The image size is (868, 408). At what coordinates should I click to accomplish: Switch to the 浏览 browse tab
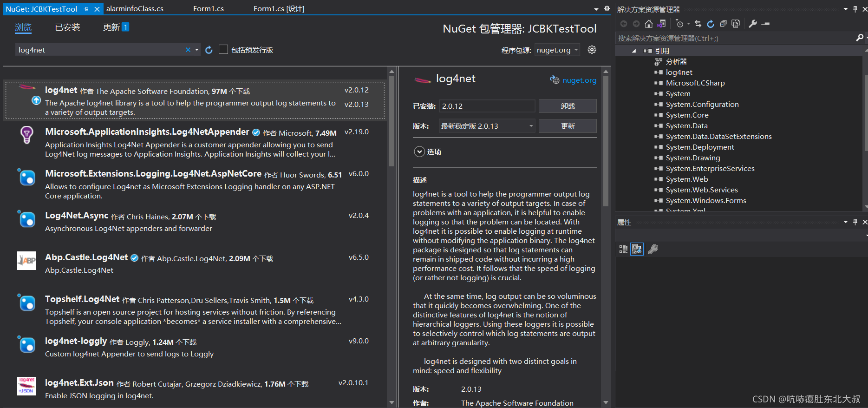pos(23,27)
